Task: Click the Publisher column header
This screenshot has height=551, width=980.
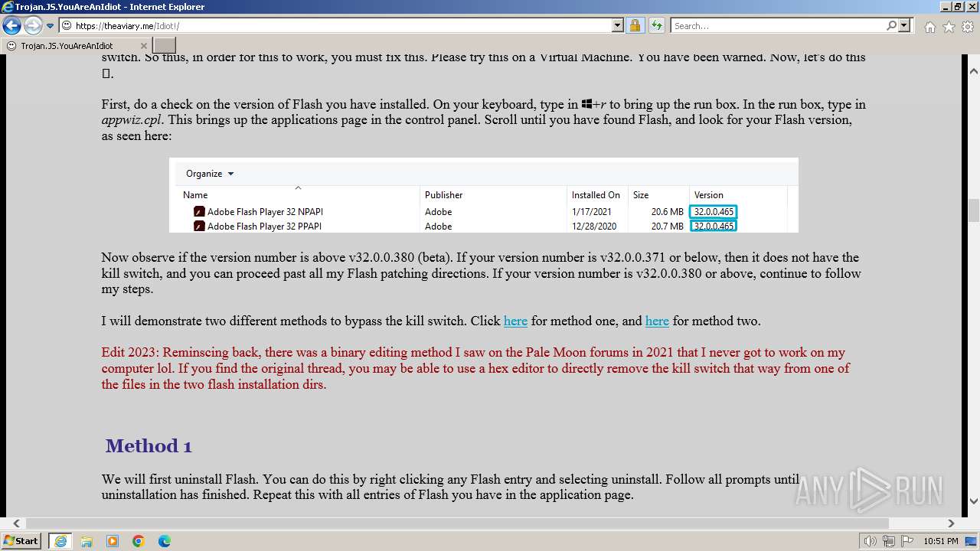Action: [x=444, y=195]
